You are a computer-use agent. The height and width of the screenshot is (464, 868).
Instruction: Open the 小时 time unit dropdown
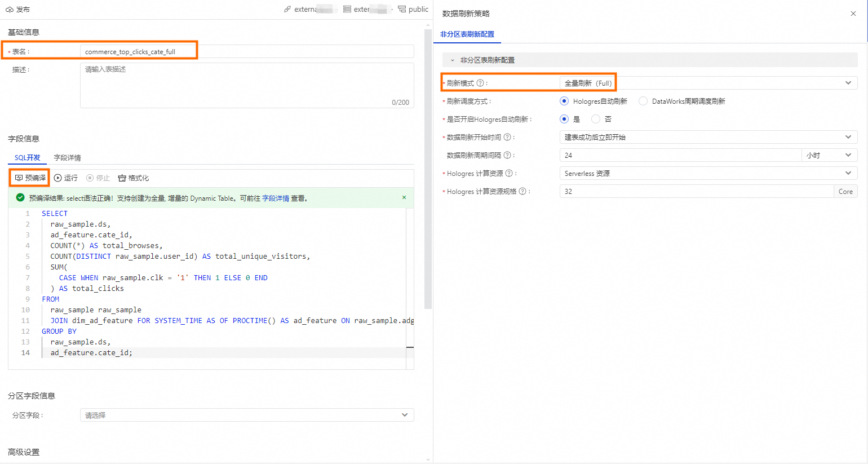point(829,155)
